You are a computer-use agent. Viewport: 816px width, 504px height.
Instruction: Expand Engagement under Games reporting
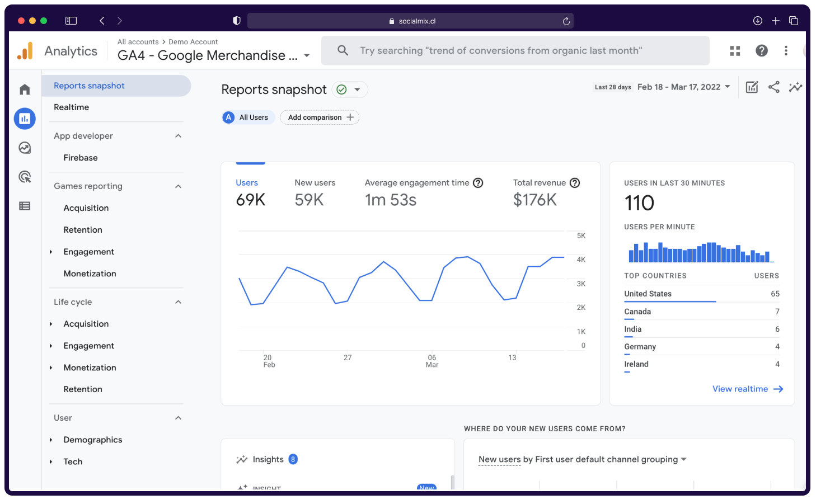click(x=51, y=252)
